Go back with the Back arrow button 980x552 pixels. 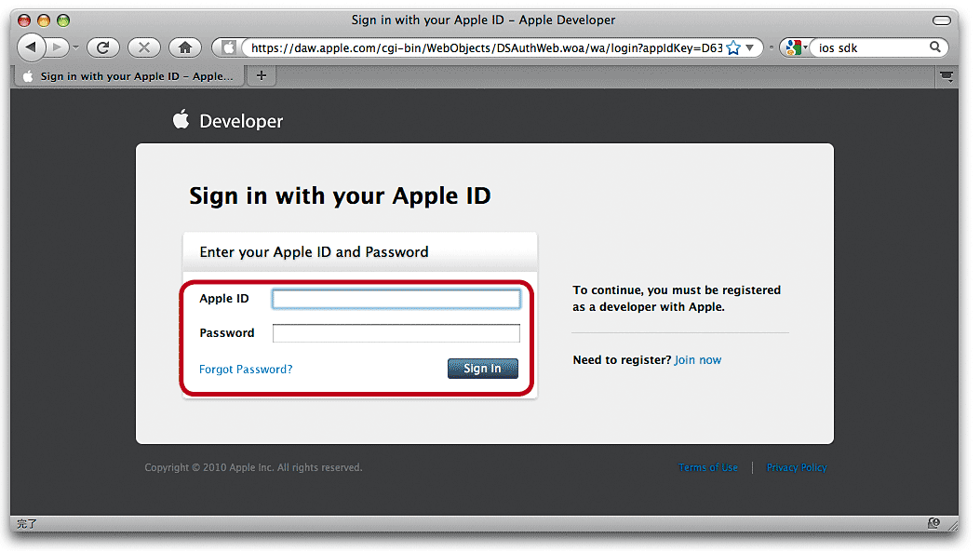pyautogui.click(x=31, y=47)
